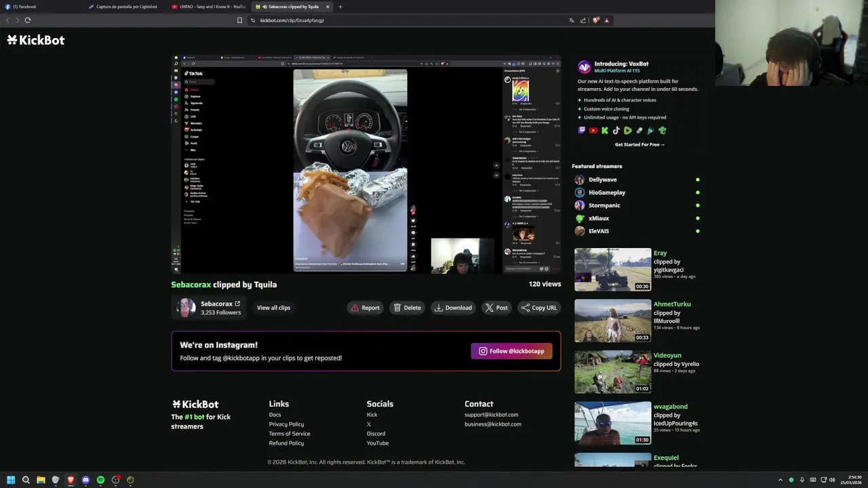Reload the page with the refresh icon
The height and width of the screenshot is (488, 868).
(x=28, y=20)
